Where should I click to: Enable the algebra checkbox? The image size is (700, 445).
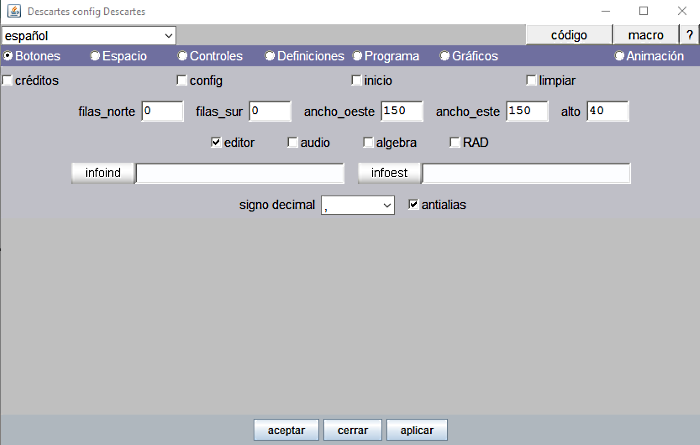[368, 142]
